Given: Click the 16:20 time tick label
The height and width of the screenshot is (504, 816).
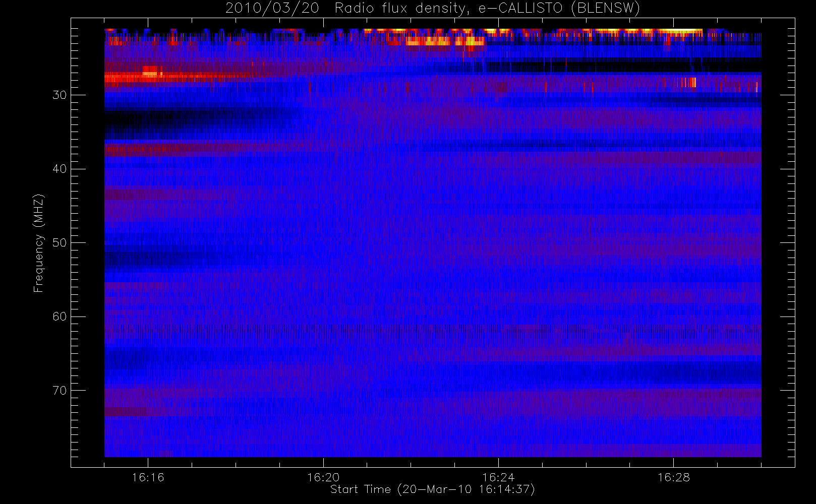Looking at the screenshot, I should pyautogui.click(x=323, y=477).
